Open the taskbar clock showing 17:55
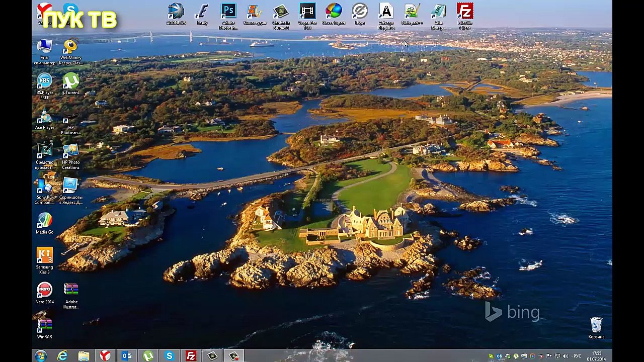 pos(597,356)
